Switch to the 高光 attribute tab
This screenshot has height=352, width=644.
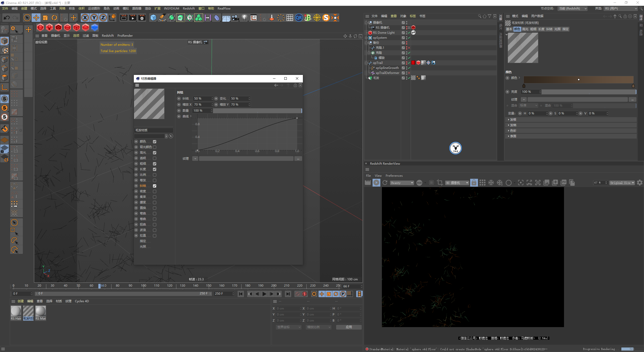click(525, 29)
